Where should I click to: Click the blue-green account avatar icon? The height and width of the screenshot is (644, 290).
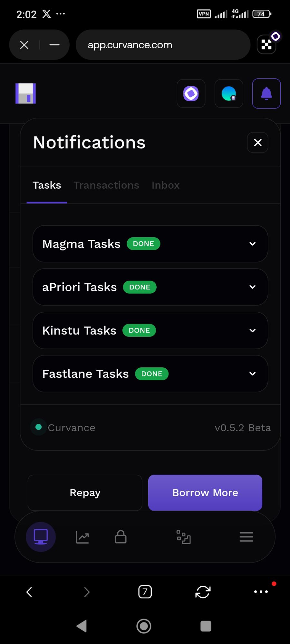tap(229, 94)
